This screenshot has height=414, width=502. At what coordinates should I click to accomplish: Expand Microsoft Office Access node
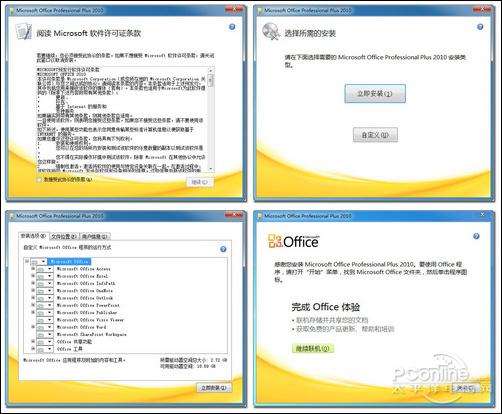click(x=33, y=268)
